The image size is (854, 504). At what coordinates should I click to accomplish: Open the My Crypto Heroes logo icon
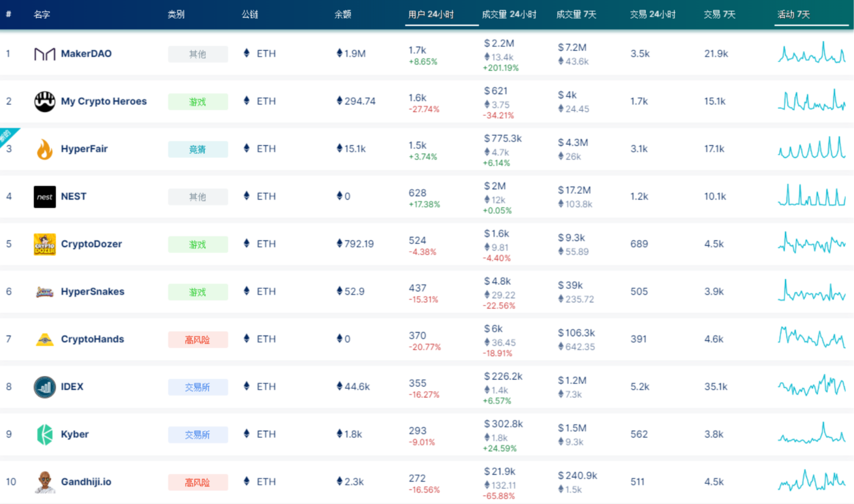tap(44, 102)
